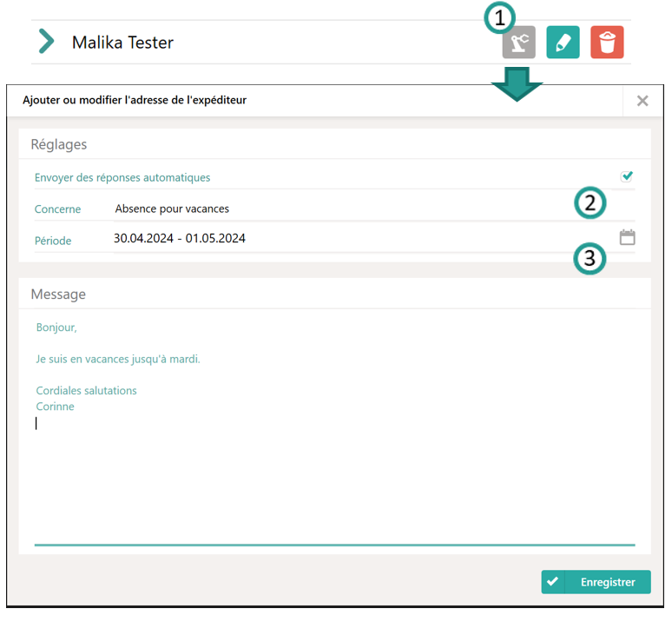Image resolution: width=672 pixels, height=622 pixels.
Task: Click the Réglages section heading
Action: click(59, 144)
